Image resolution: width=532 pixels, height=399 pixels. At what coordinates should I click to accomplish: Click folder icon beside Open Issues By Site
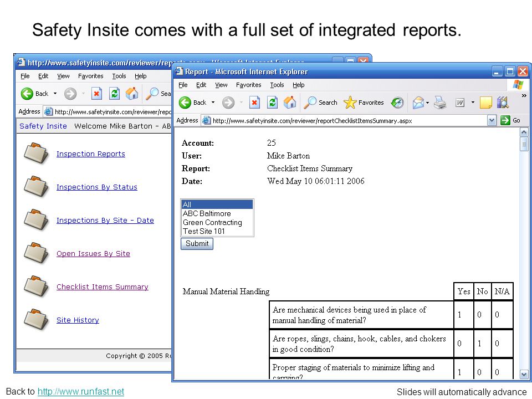[x=36, y=253]
